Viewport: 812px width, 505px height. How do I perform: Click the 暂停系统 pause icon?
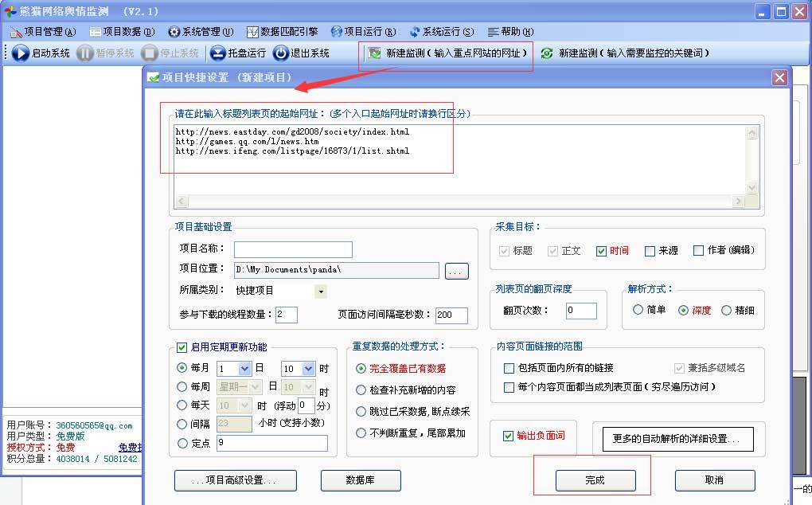click(85, 53)
